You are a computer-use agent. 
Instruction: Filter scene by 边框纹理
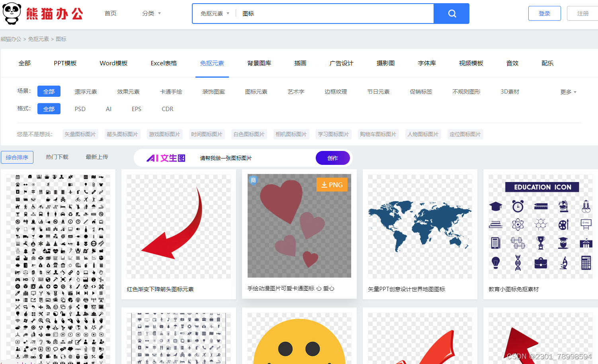(336, 92)
